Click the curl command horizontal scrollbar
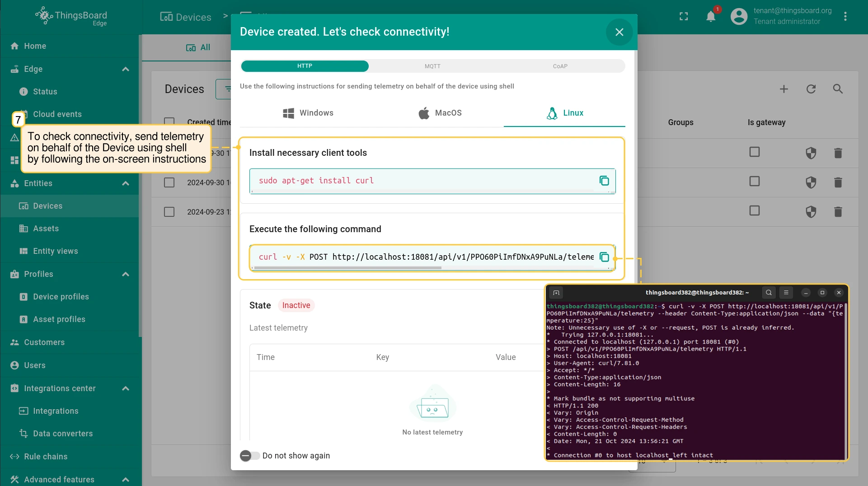Image resolution: width=868 pixels, height=486 pixels. click(347, 268)
